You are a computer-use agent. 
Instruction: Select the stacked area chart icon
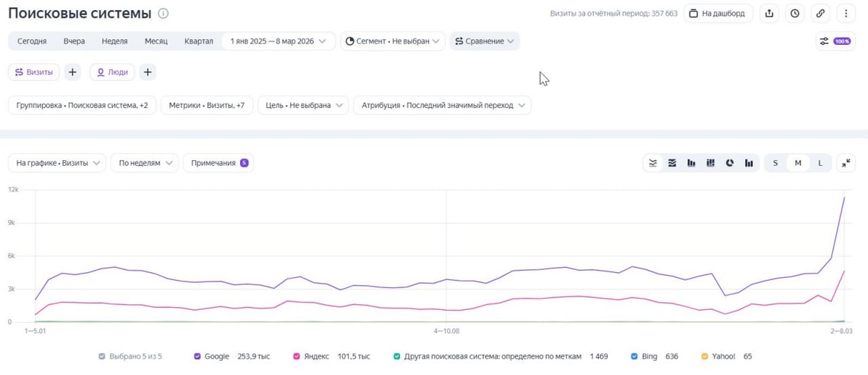click(x=672, y=163)
